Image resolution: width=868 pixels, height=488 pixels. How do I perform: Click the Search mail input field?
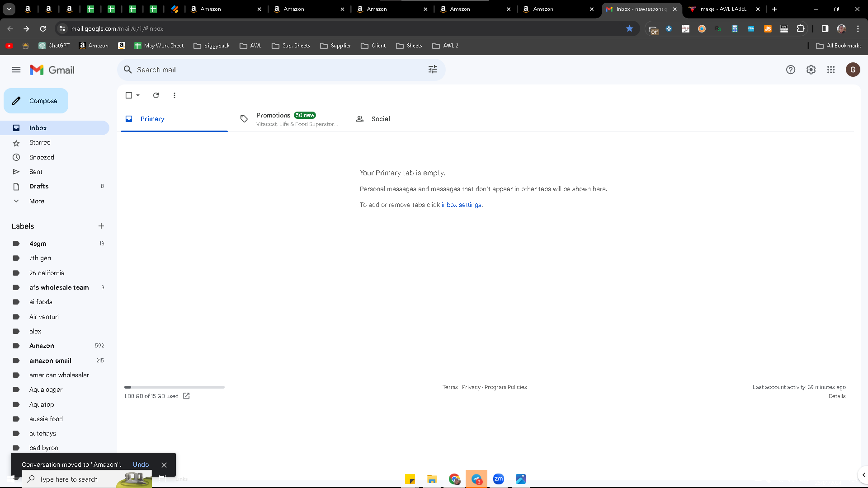[280, 70]
